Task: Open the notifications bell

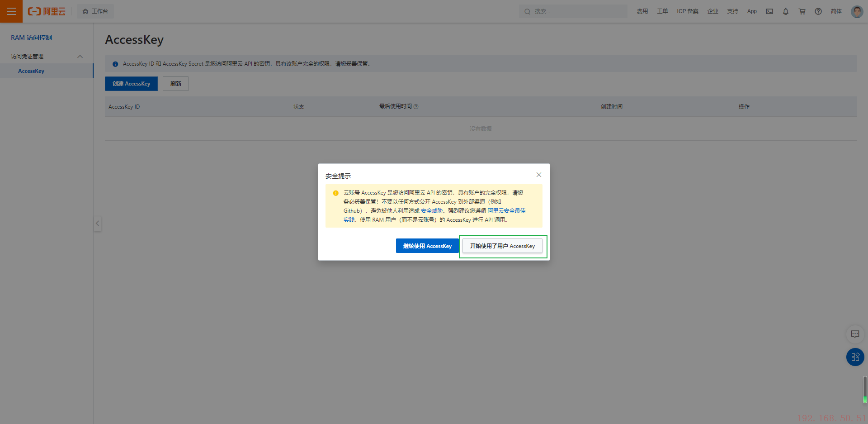Action: 786,11
